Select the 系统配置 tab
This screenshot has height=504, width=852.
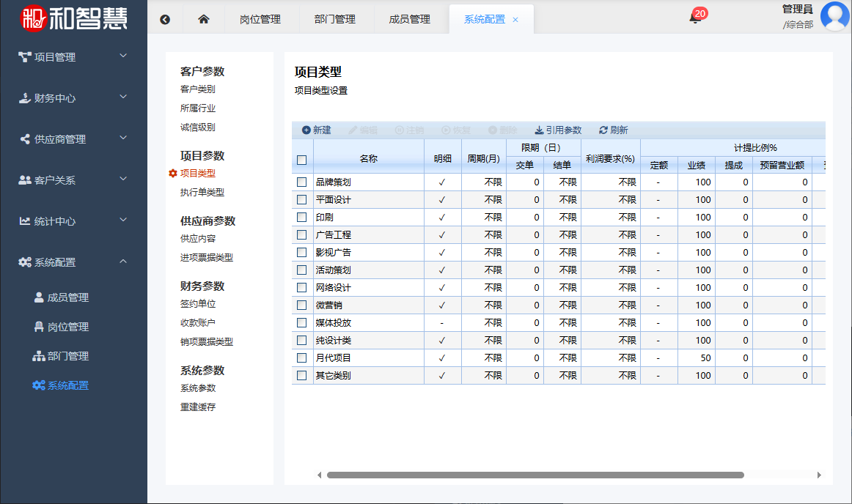(484, 20)
